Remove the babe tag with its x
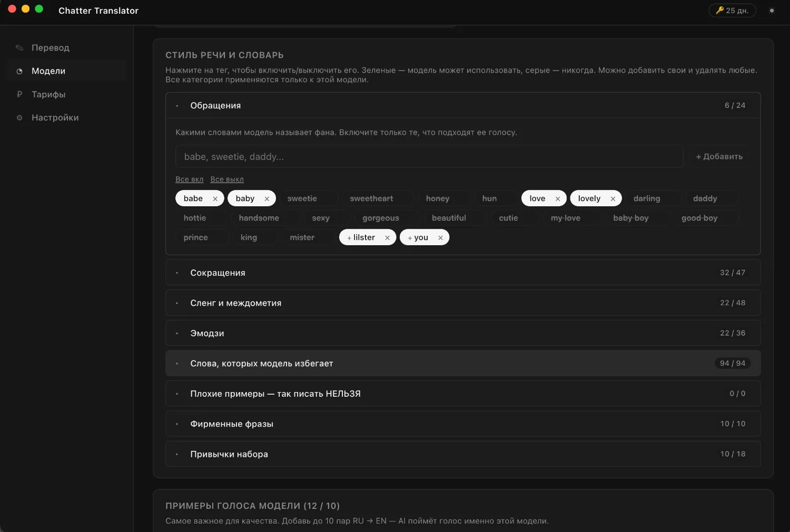Screen dimensions: 790x532 (215, 199)
